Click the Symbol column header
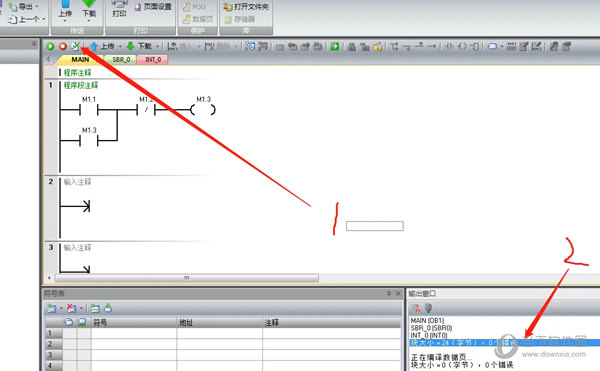The height and width of the screenshot is (371, 600). click(134, 322)
